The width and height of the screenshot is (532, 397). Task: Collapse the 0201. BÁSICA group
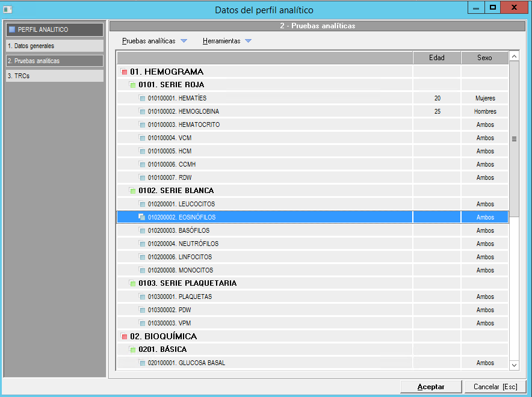133,350
